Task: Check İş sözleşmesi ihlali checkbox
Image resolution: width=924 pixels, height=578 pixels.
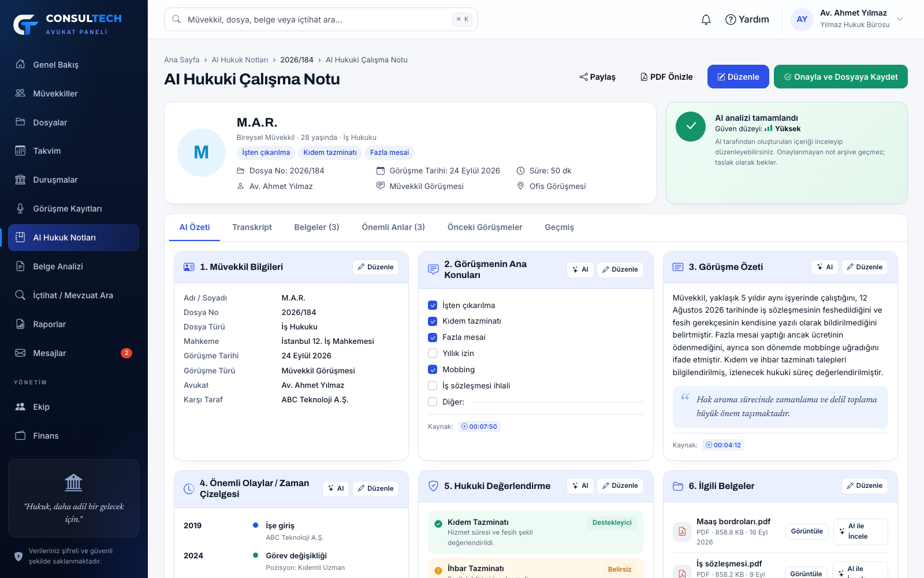Action: pyautogui.click(x=433, y=386)
